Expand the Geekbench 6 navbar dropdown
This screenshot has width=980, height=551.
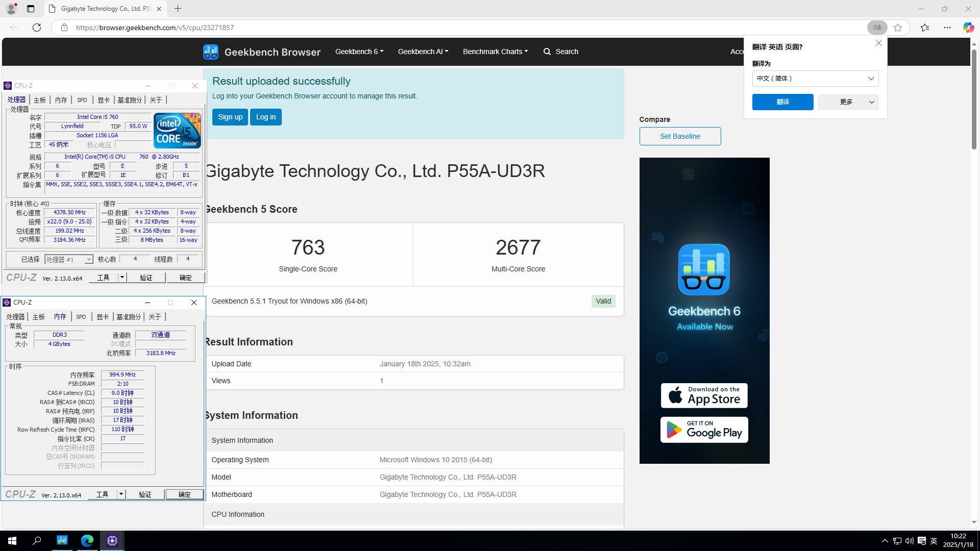point(359,52)
